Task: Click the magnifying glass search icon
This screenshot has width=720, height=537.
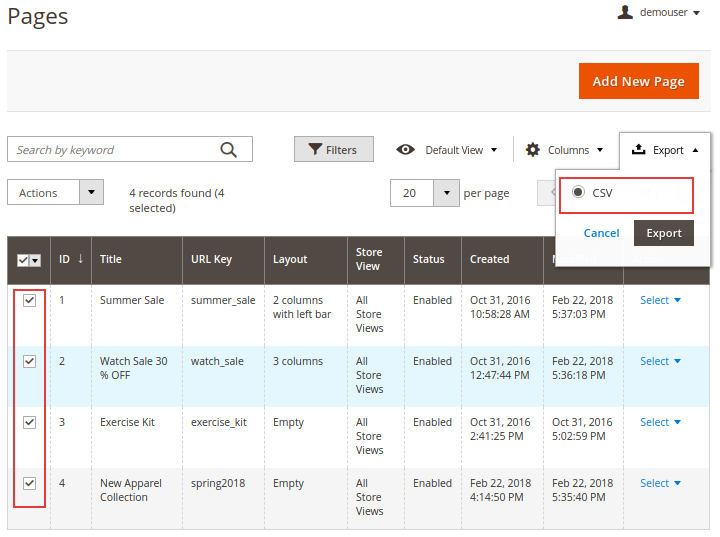Action: tap(229, 150)
